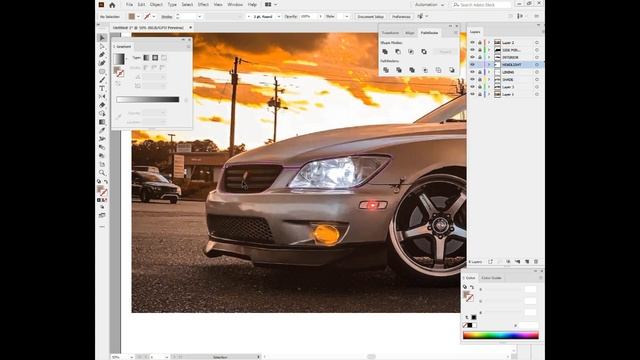
Task: Hide Layer 2 with its eye icon
Action: [x=472, y=42]
